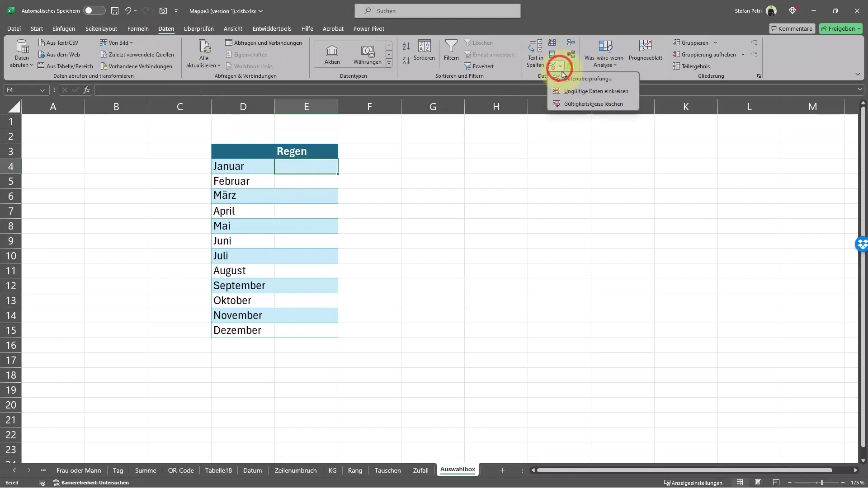Screen dimensions: 868x488
Task: Click Barrierefreiheit: Untersuchen in status bar
Action: pyautogui.click(x=91, y=483)
